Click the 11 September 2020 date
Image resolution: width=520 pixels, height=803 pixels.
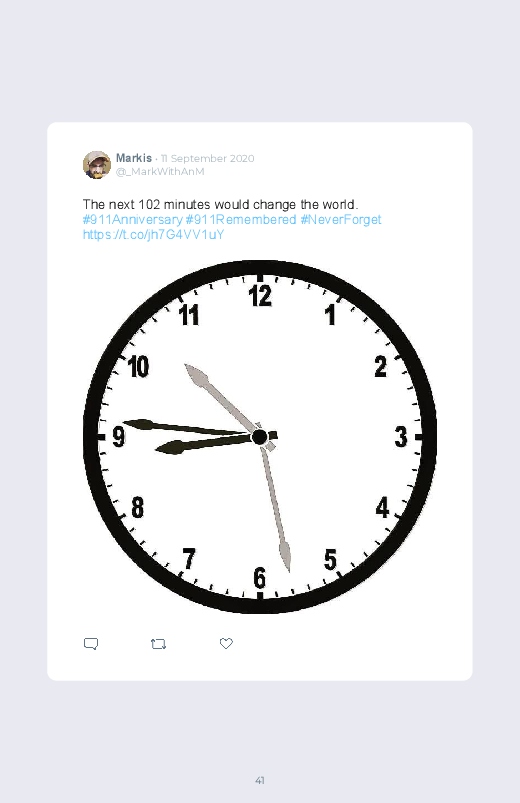207,158
